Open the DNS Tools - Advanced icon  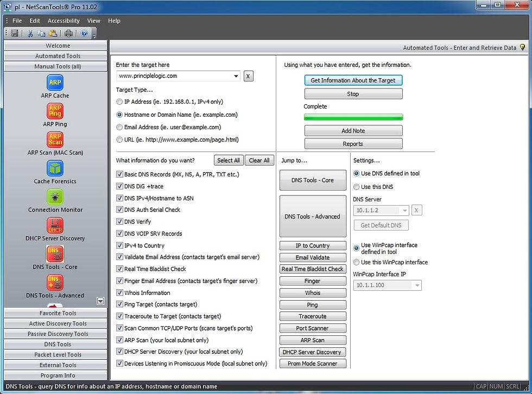point(55,282)
